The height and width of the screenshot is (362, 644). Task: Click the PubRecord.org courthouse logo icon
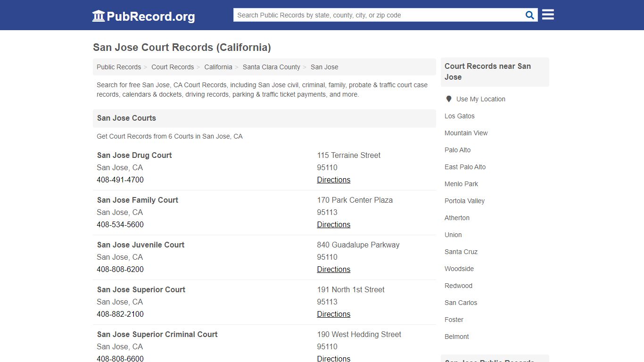click(99, 16)
